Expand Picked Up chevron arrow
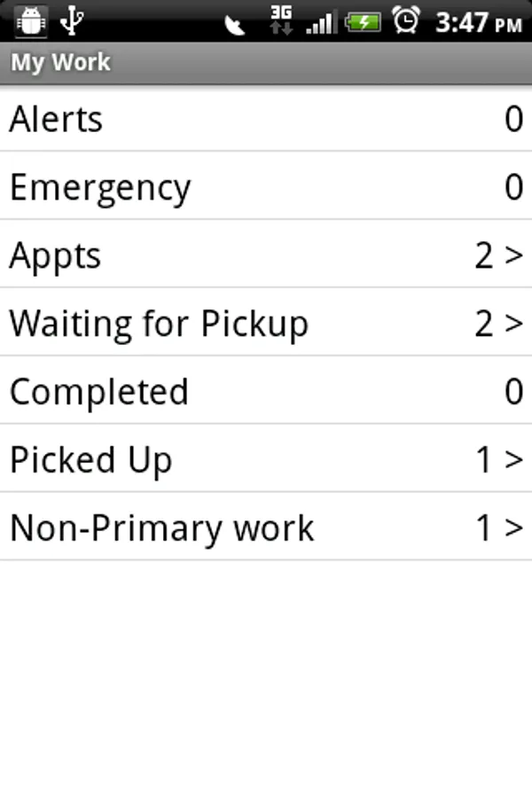Screen dimensions: 532x798 pos(514,459)
